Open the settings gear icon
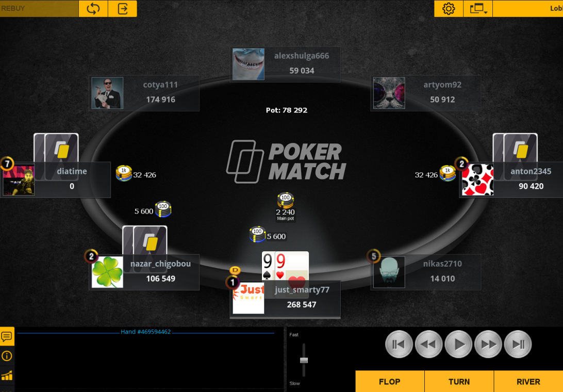The height and width of the screenshot is (392, 563). 449,8
